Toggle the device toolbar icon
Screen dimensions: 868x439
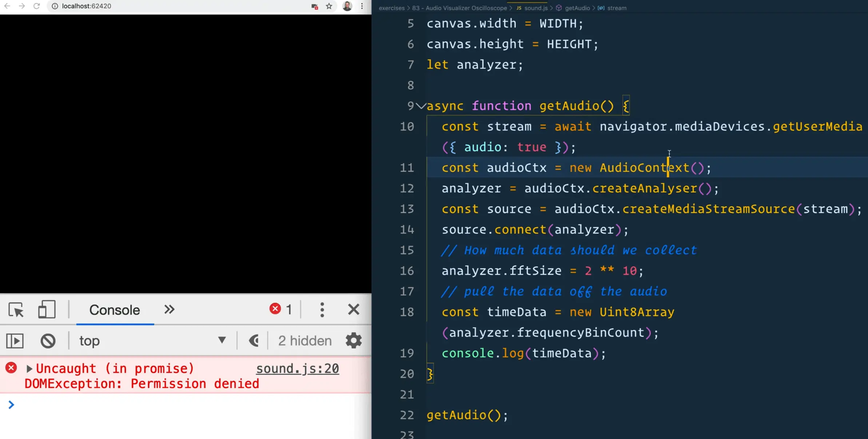47,310
